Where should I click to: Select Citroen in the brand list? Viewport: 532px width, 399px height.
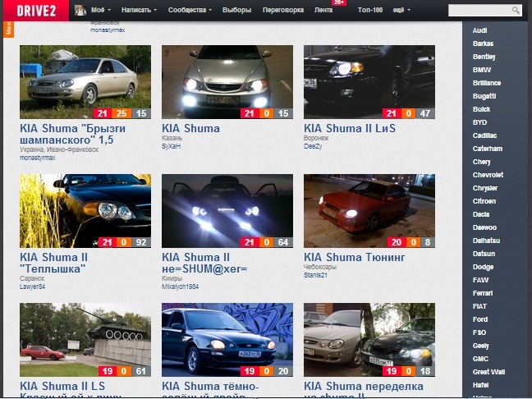coord(484,201)
